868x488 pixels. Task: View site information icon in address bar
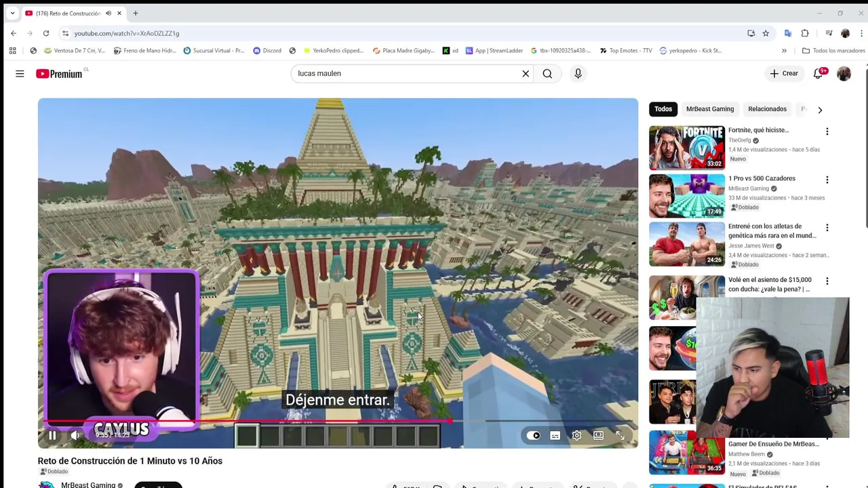tap(65, 33)
